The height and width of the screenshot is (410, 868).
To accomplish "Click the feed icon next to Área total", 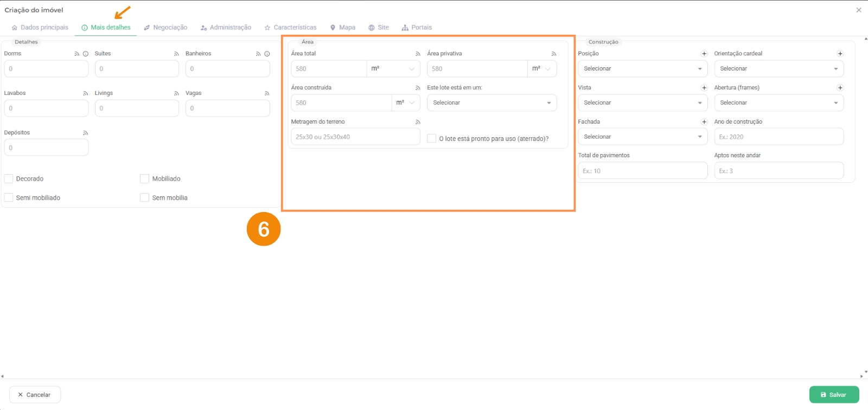I will point(418,54).
